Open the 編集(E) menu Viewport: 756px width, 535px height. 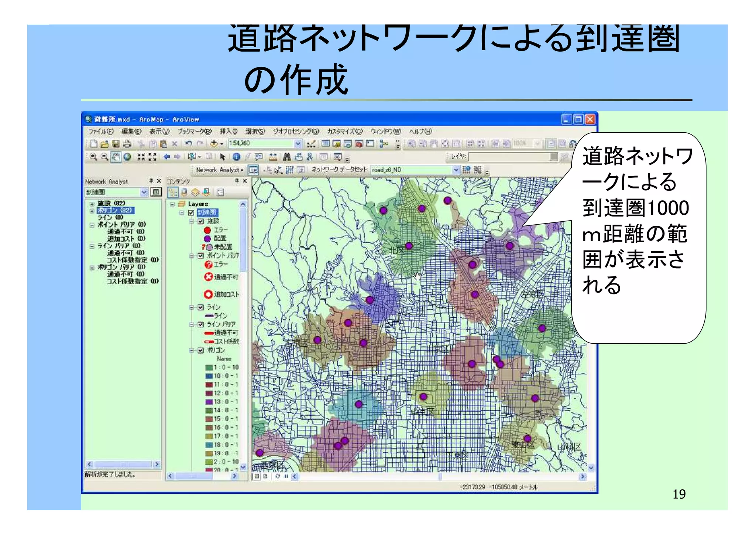[131, 132]
